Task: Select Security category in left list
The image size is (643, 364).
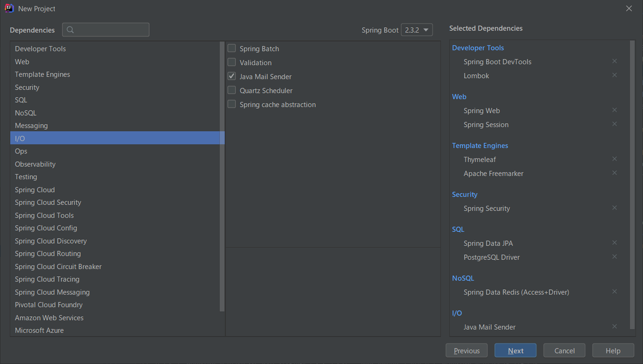Action: (115, 87)
